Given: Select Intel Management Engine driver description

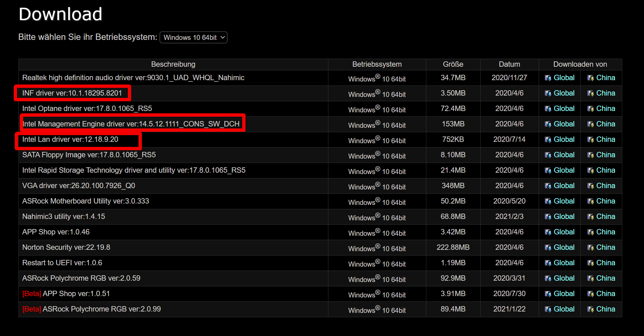Looking at the screenshot, I should [x=131, y=124].
